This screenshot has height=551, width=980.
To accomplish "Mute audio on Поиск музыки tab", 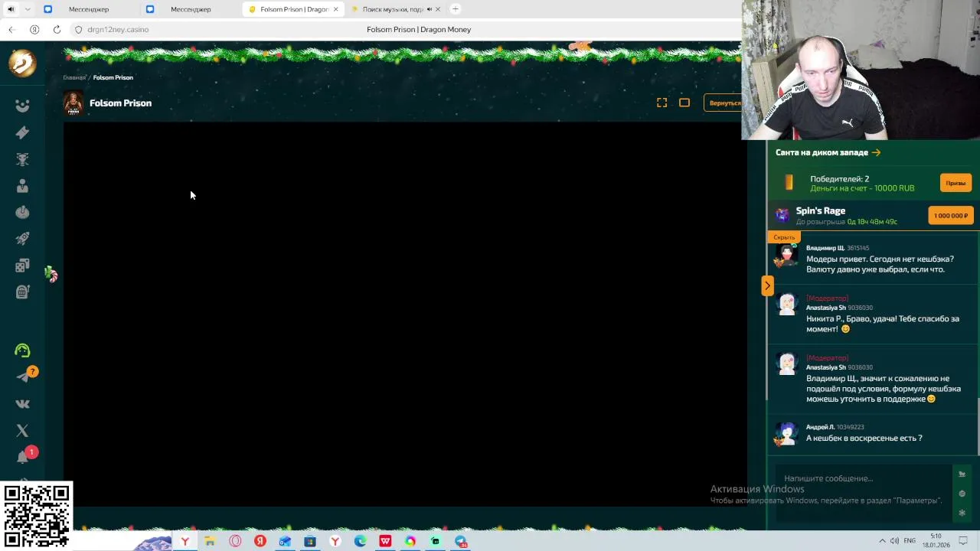I will point(429,9).
